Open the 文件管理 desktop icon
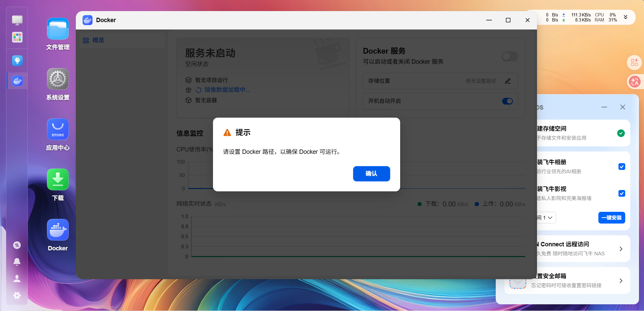The height and width of the screenshot is (311, 644). (58, 29)
